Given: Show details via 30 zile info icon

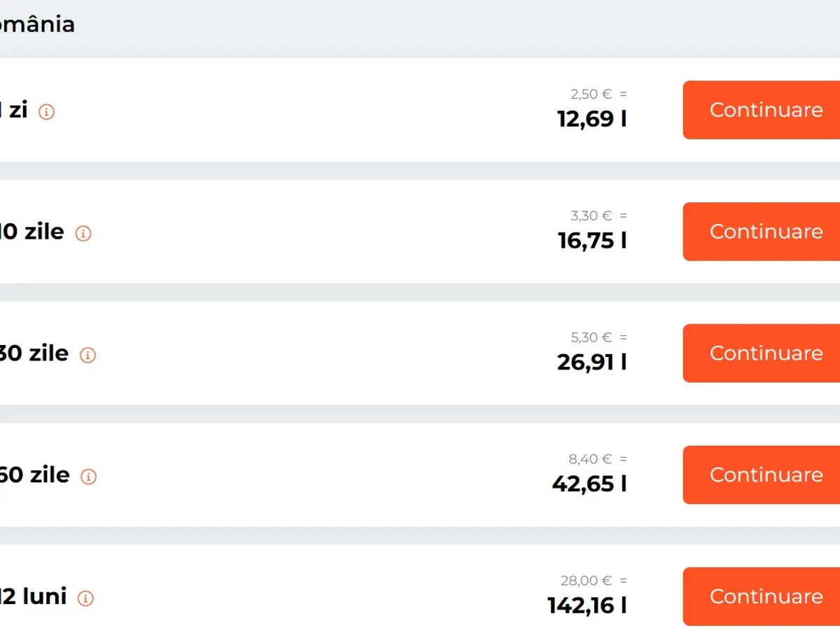Looking at the screenshot, I should (x=87, y=355).
